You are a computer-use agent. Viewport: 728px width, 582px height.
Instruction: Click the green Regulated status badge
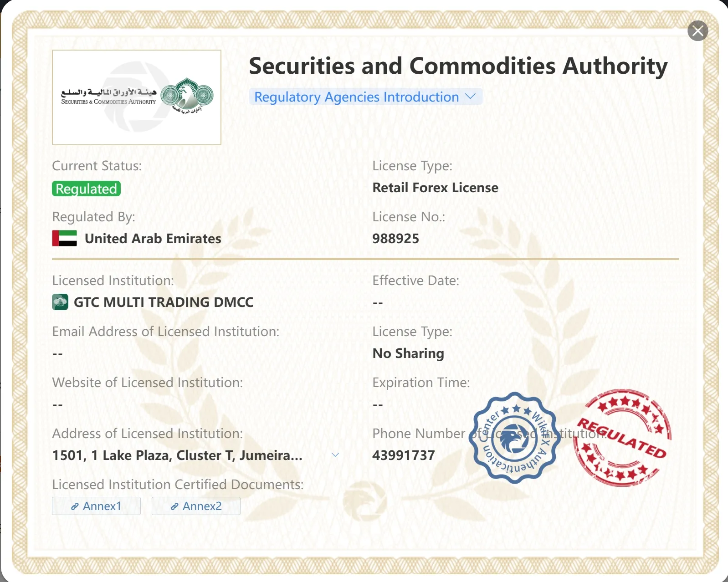pyautogui.click(x=86, y=189)
